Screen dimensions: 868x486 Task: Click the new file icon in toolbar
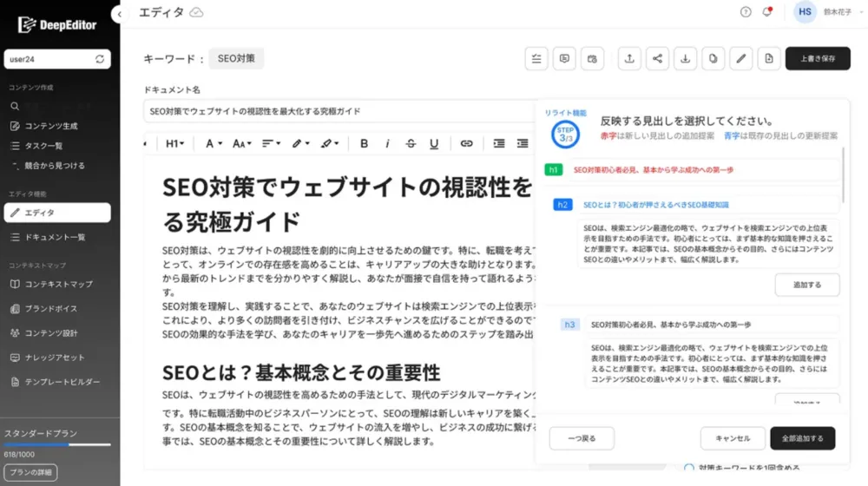point(769,59)
